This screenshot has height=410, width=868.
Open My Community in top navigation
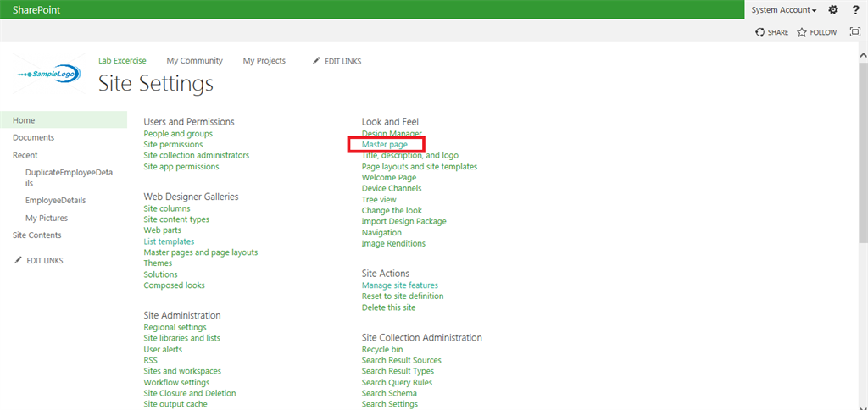(195, 61)
